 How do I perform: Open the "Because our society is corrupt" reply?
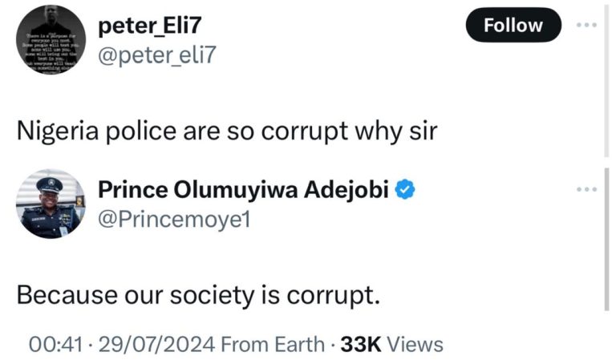[197, 294]
